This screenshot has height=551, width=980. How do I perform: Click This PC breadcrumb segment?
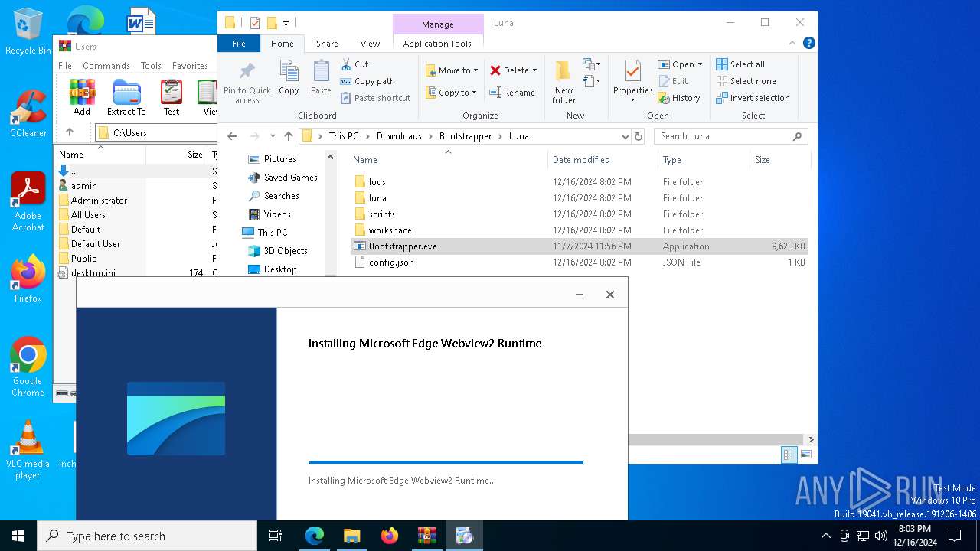pos(344,136)
